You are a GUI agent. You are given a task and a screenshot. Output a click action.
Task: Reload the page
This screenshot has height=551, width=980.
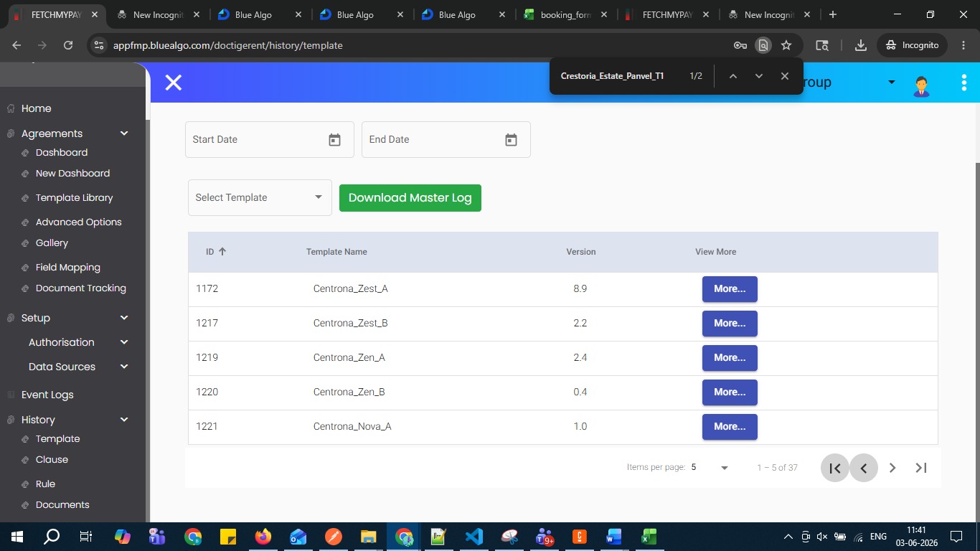pos(68,45)
